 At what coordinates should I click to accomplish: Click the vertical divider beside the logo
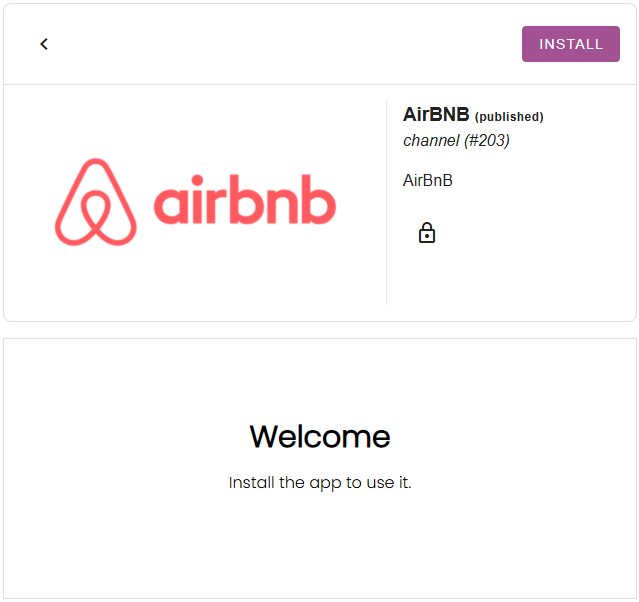coord(386,202)
